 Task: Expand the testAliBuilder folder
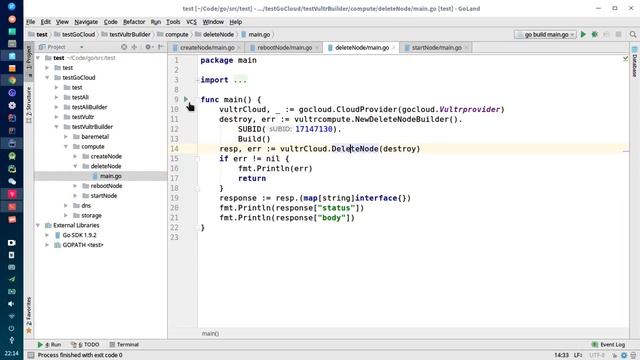(x=56, y=107)
